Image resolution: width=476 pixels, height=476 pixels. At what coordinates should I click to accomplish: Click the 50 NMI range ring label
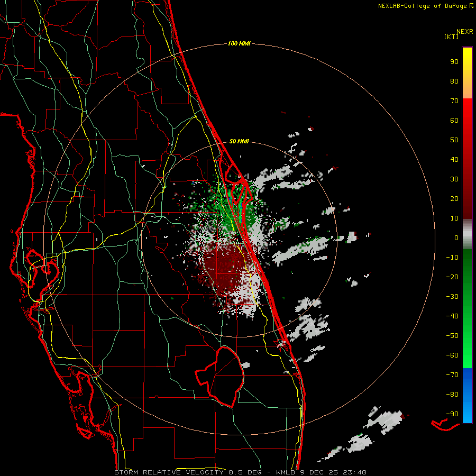tap(239, 141)
